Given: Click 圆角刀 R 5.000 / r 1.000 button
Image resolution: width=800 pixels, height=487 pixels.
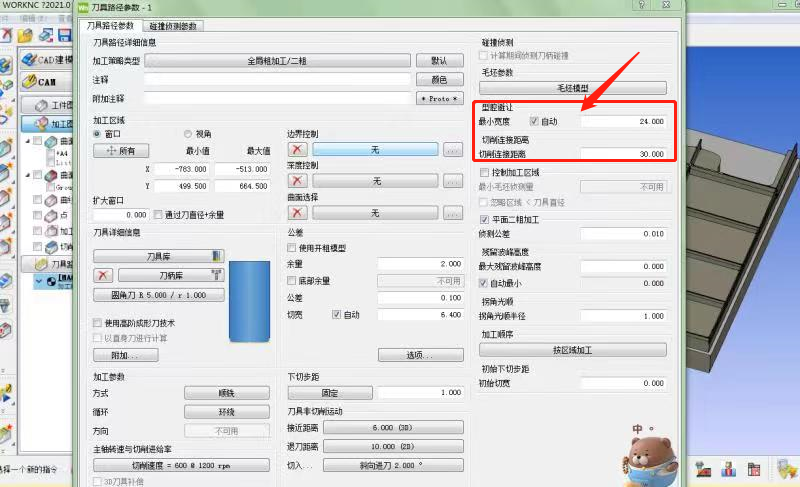Looking at the screenshot, I should tap(159, 295).
